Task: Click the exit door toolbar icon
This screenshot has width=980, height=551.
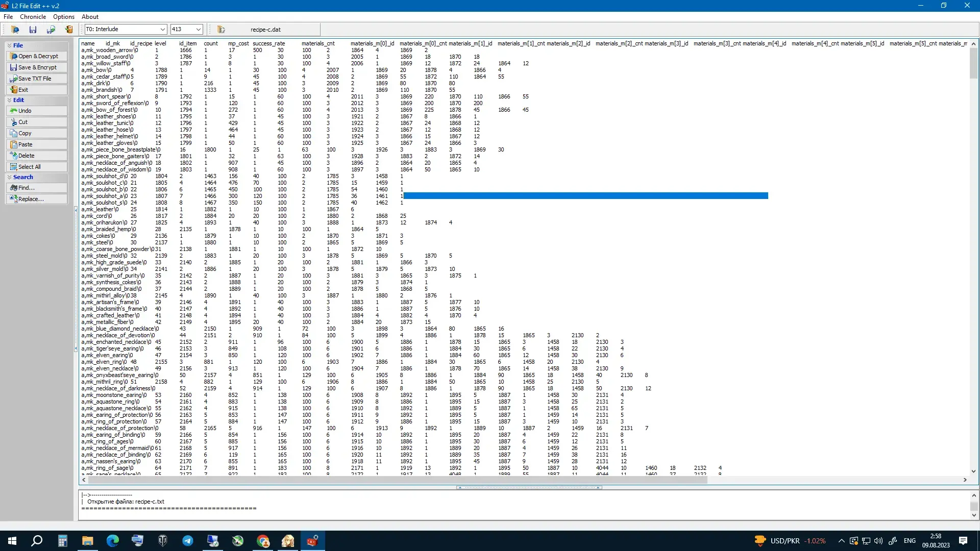Action: [x=69, y=30]
